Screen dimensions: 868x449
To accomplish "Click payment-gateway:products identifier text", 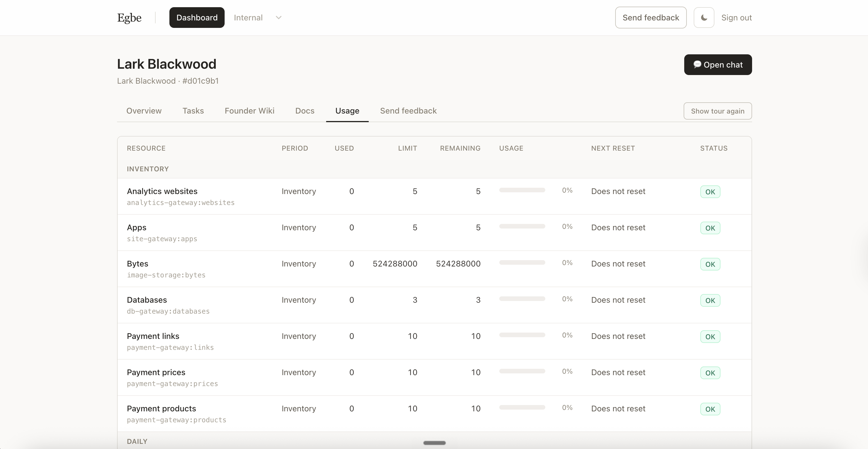I will [177, 420].
